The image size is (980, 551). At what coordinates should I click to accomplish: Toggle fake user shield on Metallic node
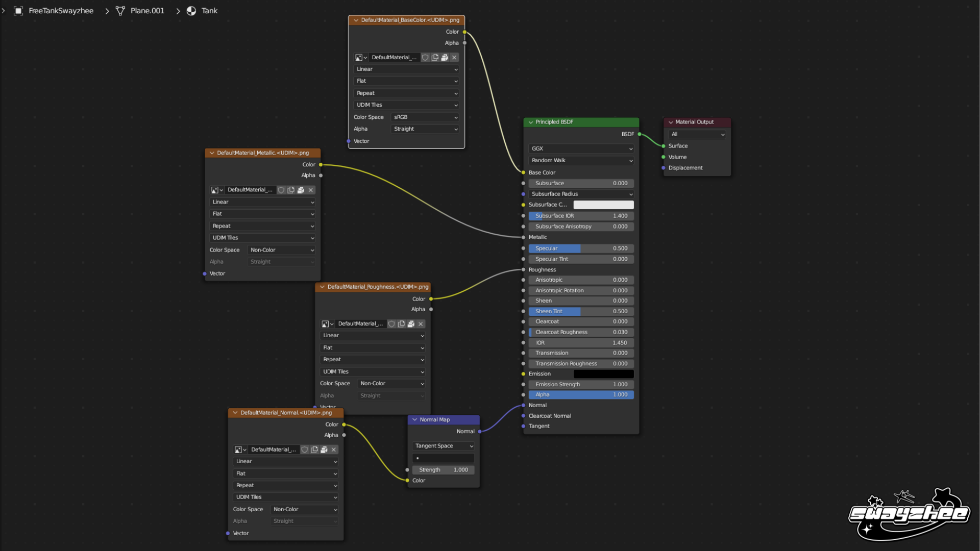pyautogui.click(x=281, y=190)
